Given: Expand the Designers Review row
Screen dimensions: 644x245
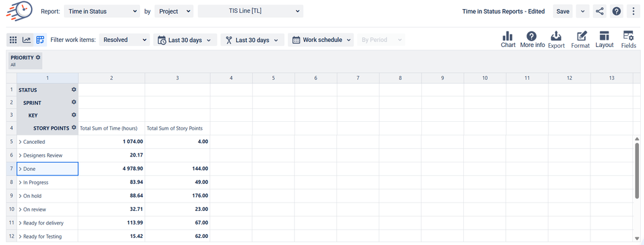Looking at the screenshot, I should pyautogui.click(x=20, y=155).
